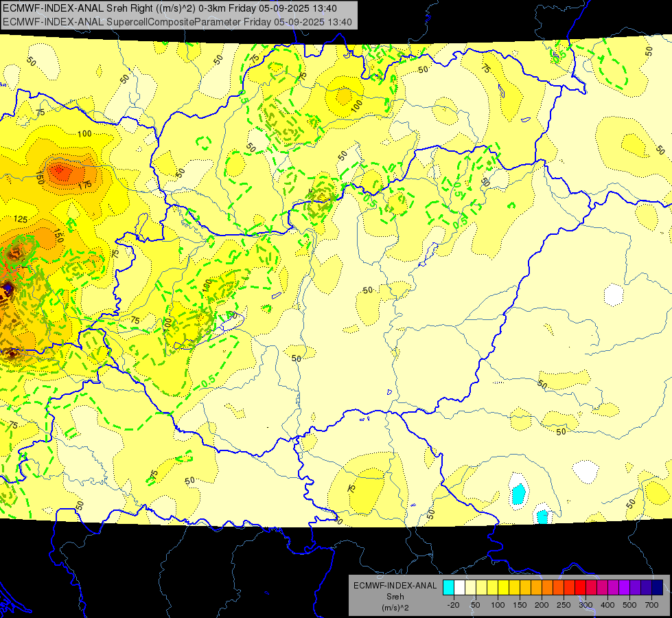Click the legend value label 200

click(x=542, y=605)
